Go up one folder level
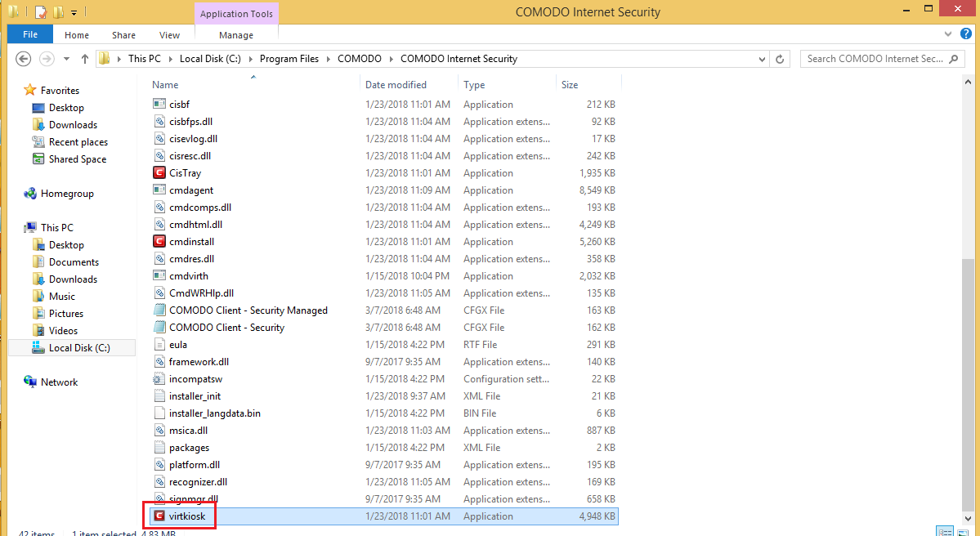This screenshot has width=980, height=536. (x=85, y=59)
